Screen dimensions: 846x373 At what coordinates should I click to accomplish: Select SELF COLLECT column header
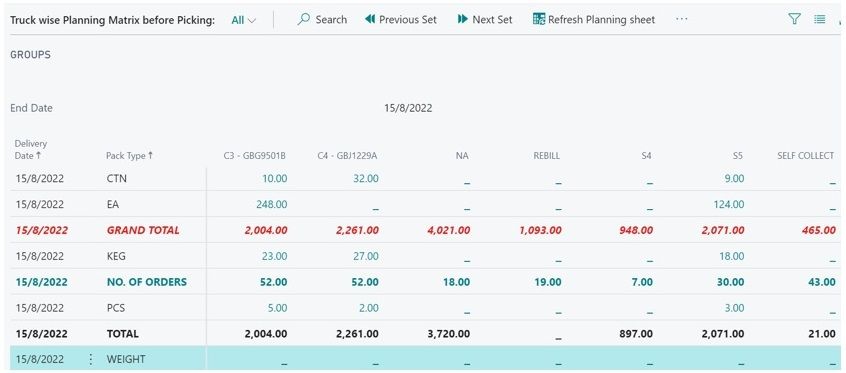(x=805, y=155)
